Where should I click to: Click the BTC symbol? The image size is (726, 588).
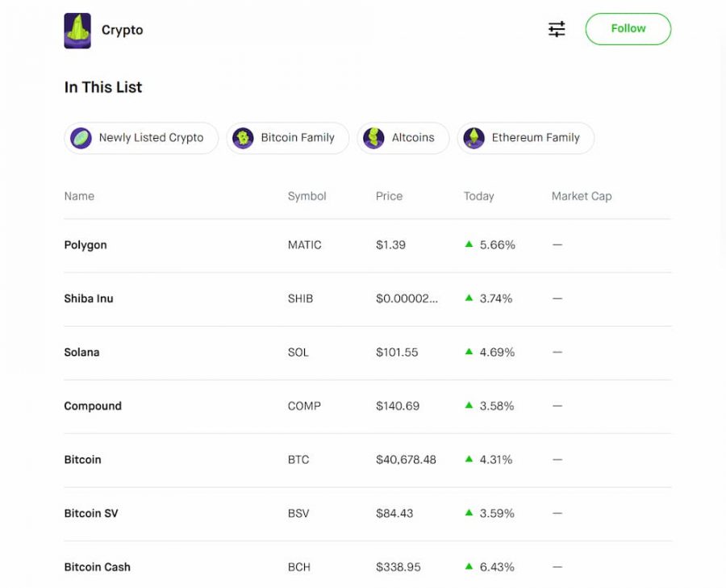coord(298,460)
